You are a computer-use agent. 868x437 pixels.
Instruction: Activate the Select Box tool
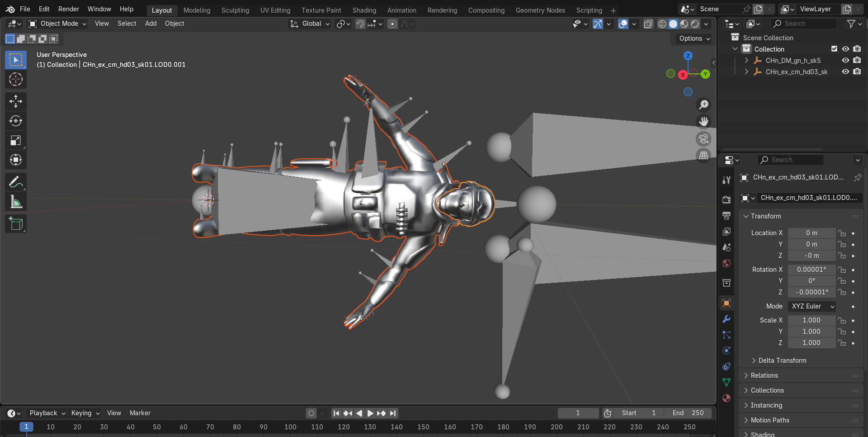tap(16, 60)
